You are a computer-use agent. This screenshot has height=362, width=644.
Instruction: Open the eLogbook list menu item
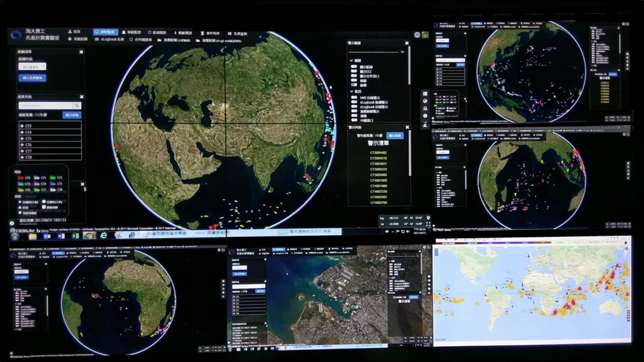[109, 39]
